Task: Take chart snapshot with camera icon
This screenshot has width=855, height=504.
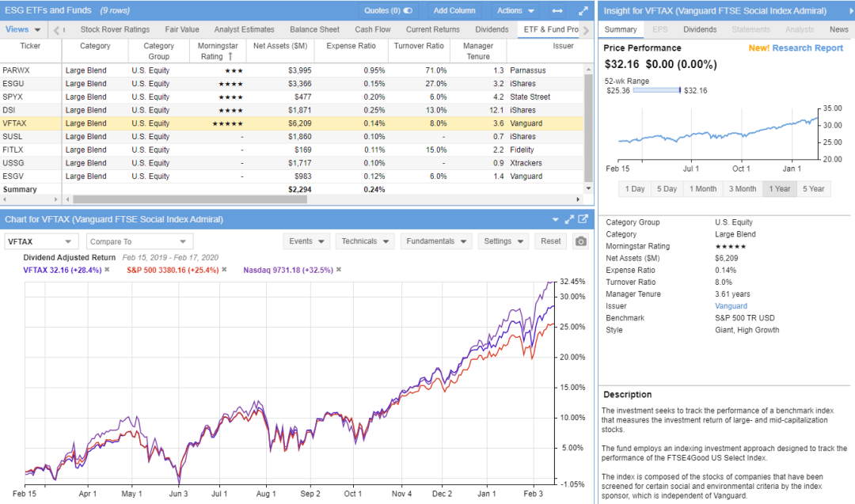Action: coord(581,241)
